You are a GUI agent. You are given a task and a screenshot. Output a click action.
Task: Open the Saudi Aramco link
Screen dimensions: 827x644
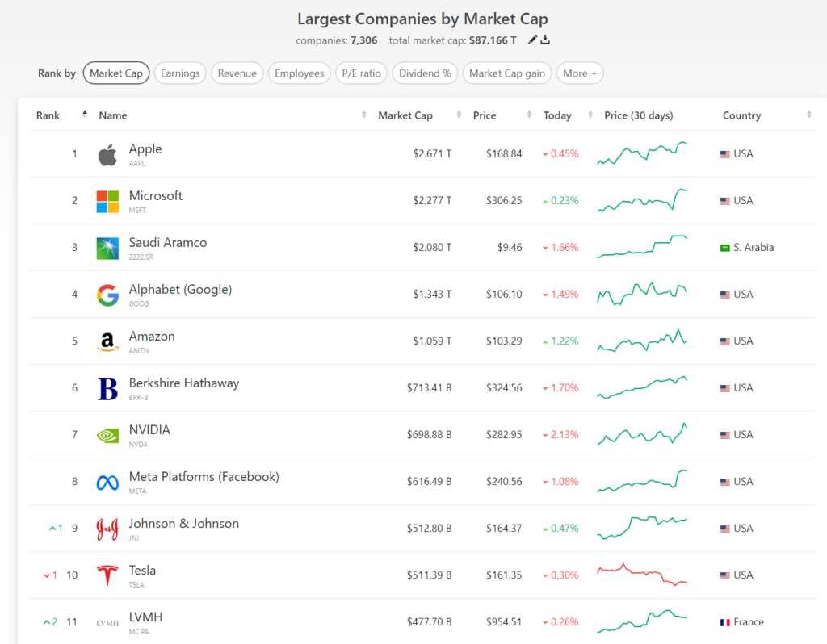168,243
